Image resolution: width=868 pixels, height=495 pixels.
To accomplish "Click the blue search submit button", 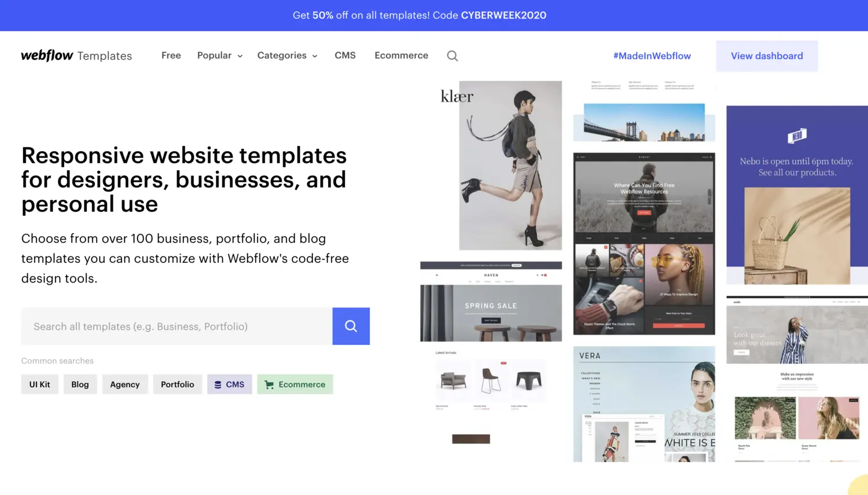I will pos(351,326).
